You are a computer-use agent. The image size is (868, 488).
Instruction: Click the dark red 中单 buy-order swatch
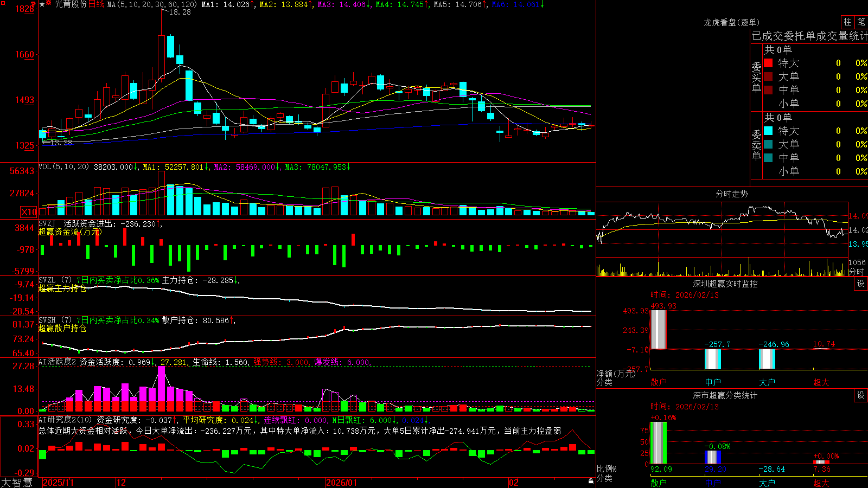[x=768, y=89]
